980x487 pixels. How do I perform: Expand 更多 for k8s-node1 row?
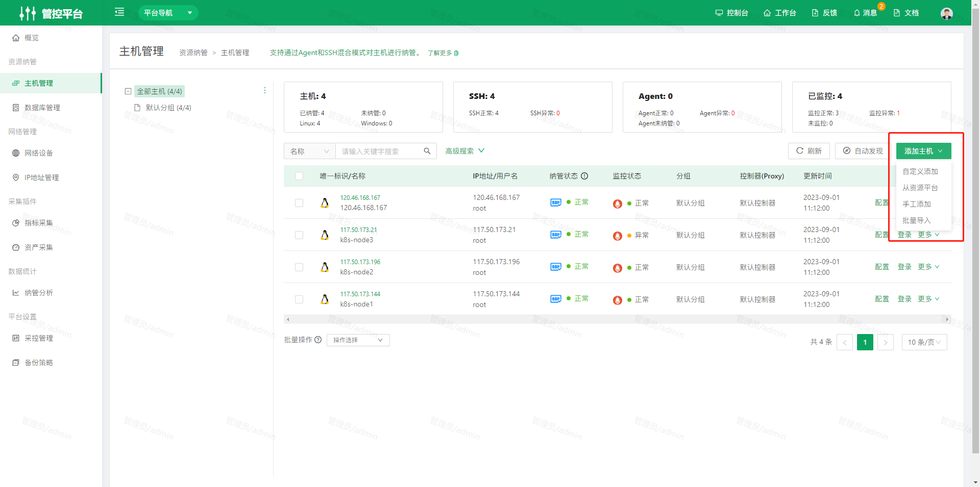pyautogui.click(x=928, y=299)
